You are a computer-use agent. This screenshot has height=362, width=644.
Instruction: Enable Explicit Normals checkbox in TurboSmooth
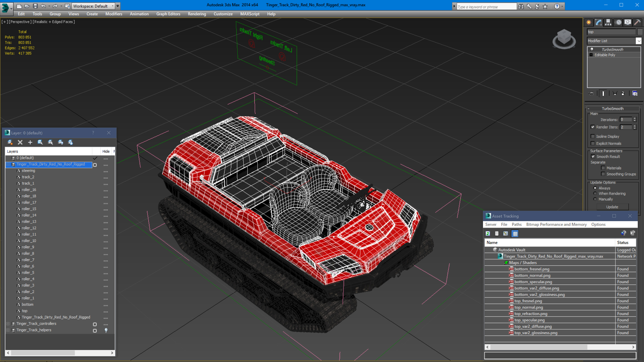(593, 142)
